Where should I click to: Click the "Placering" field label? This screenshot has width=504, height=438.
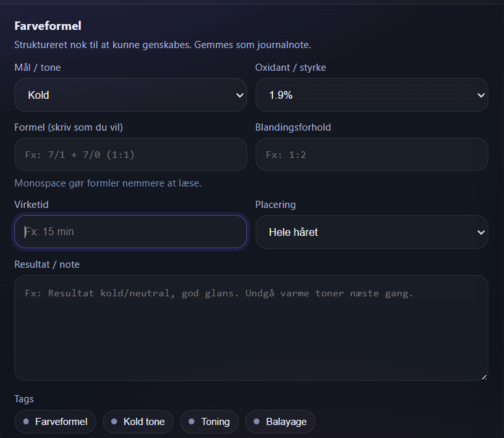point(275,205)
